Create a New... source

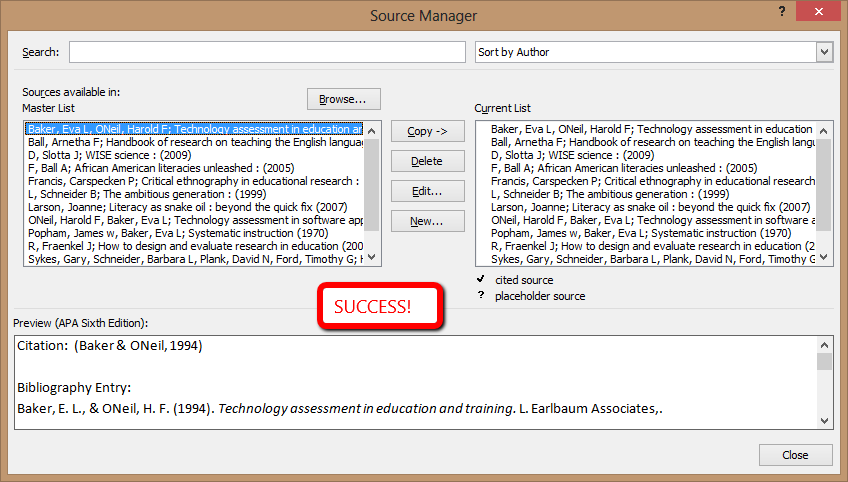[x=428, y=221]
